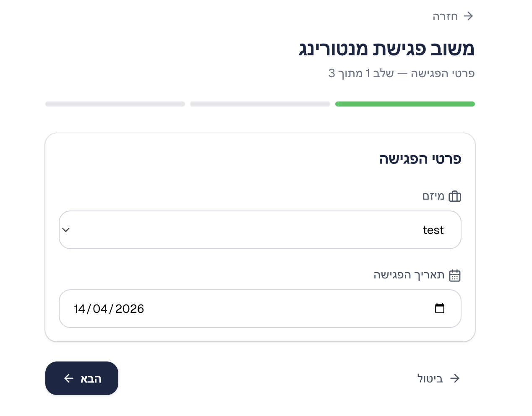Click the chevron on the venture selector

(x=66, y=230)
